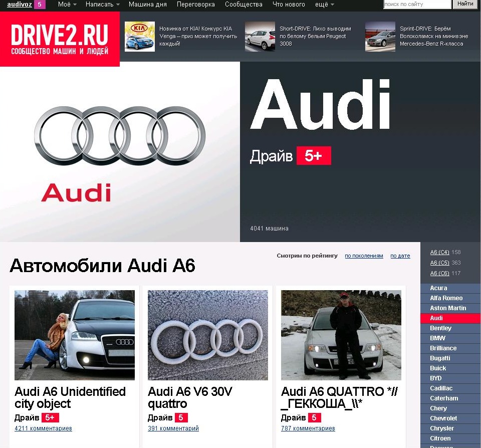Screen dimensions: 481x448
Task: Open the Mercedes-Benz R-класса thumbnail
Action: pyautogui.click(x=380, y=37)
